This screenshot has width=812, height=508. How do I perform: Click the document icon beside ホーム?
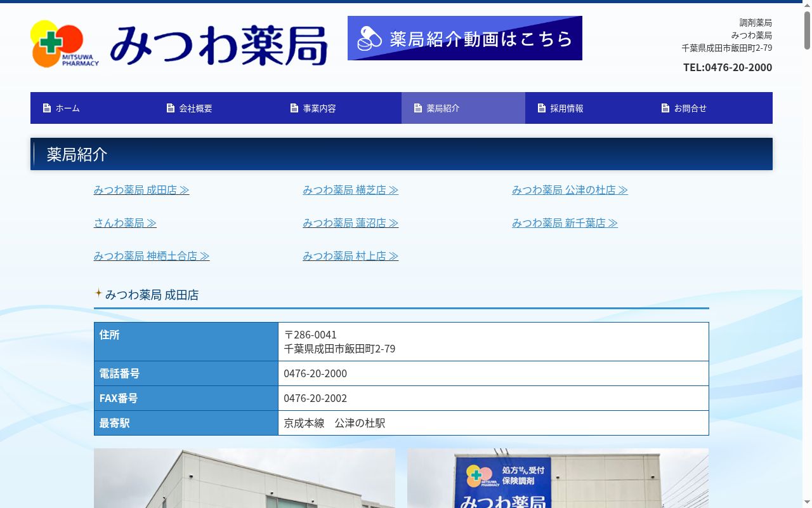pyautogui.click(x=47, y=108)
